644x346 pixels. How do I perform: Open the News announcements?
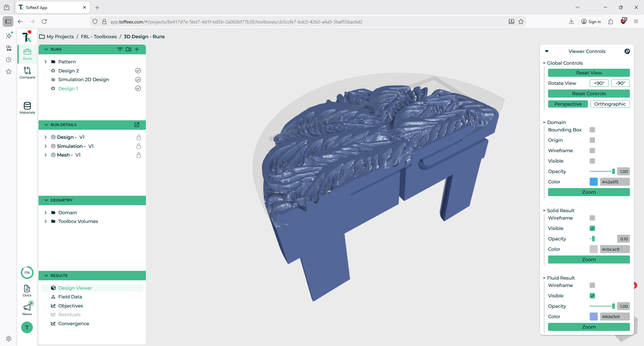point(27,309)
